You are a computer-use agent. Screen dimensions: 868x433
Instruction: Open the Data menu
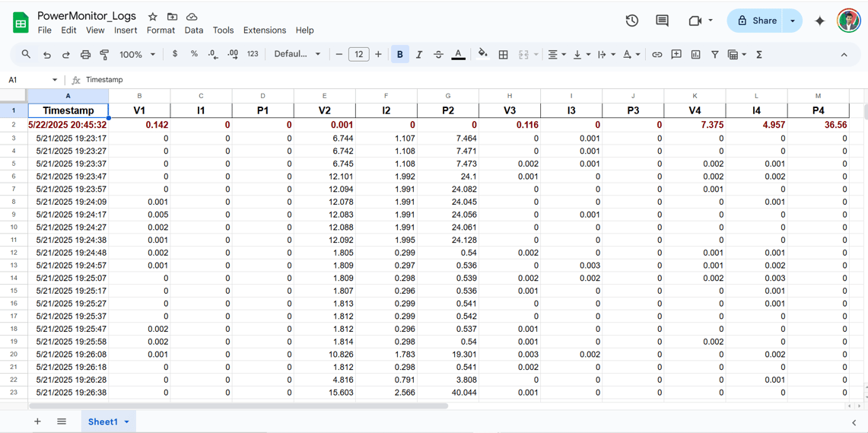point(194,30)
